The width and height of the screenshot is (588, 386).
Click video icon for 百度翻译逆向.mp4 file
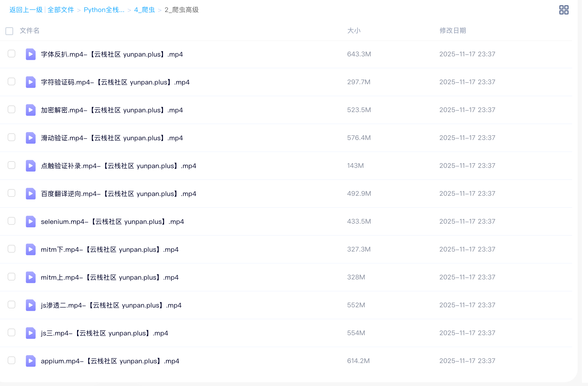[31, 194]
